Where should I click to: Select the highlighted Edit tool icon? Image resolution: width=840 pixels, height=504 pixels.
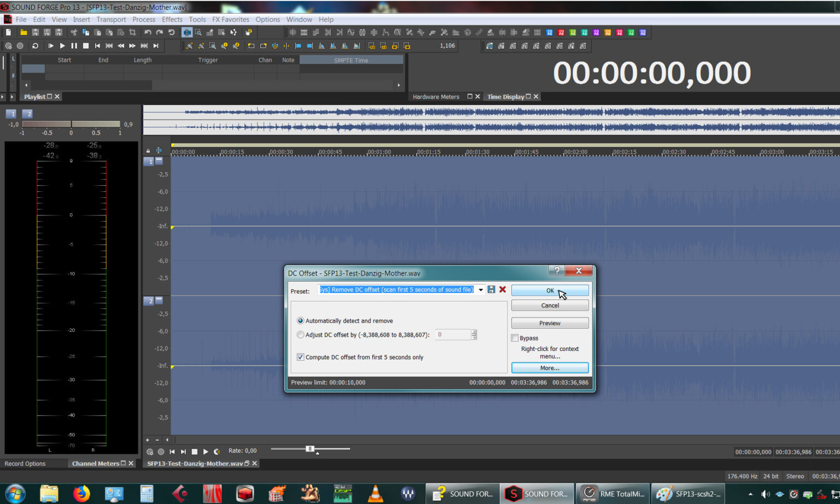[x=186, y=33]
